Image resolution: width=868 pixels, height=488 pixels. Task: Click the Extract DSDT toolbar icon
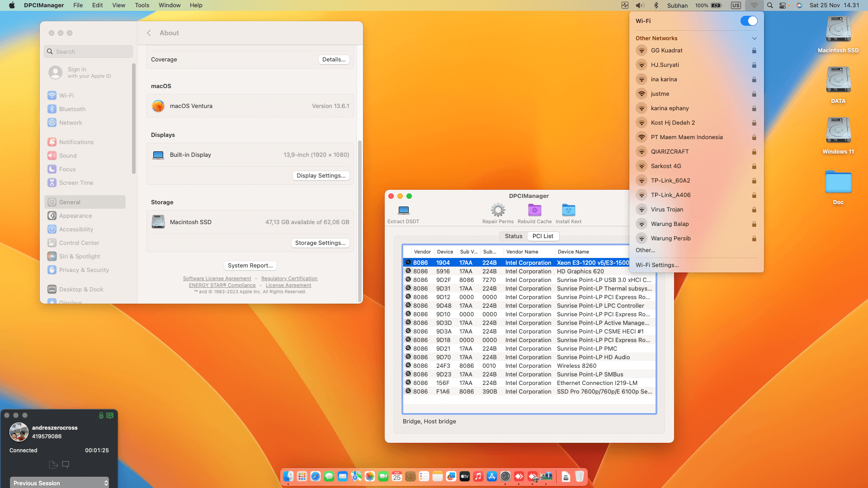tap(403, 211)
